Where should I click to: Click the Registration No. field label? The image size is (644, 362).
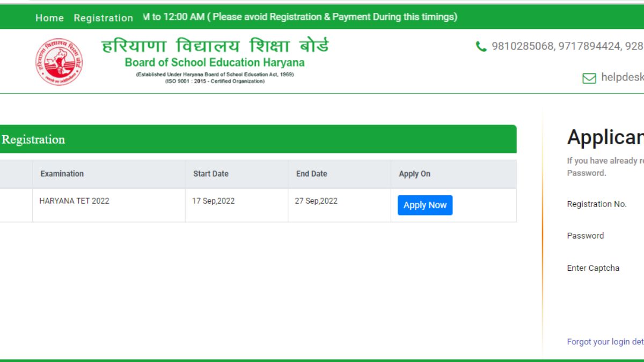coord(597,204)
